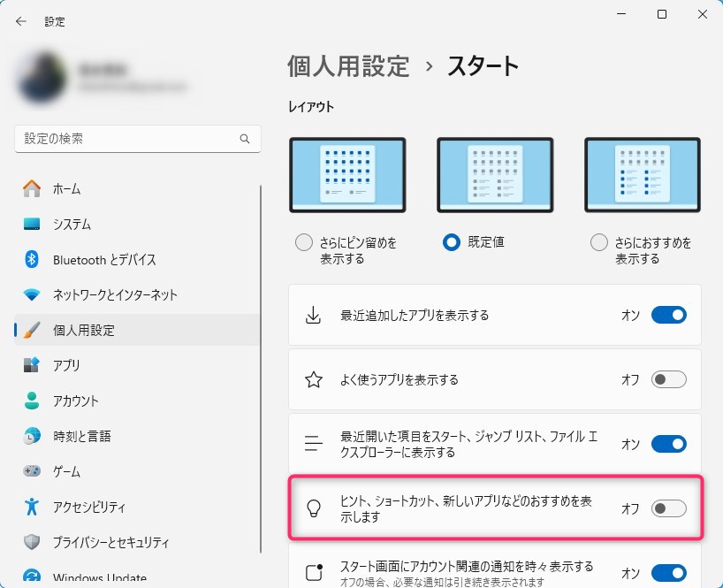723x588 pixels.
Task: Select さらにおすすめを表示する radio button
Action: click(x=598, y=242)
